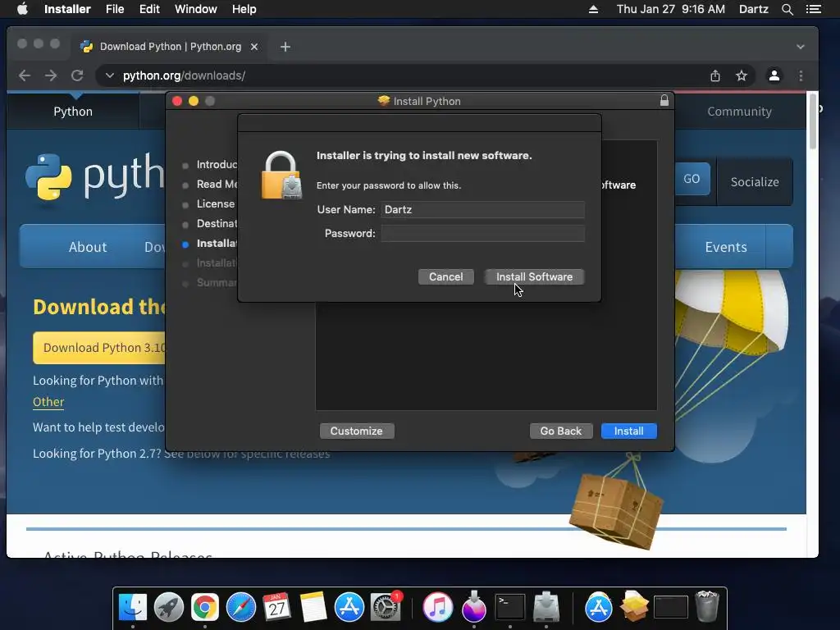The height and width of the screenshot is (630, 840).
Task: Click the yellow Download Python button
Action: [100, 348]
